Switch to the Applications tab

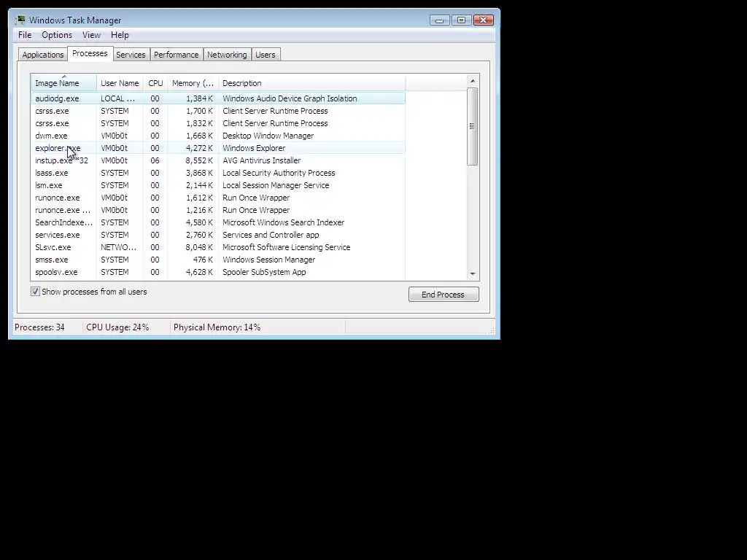[x=43, y=55]
